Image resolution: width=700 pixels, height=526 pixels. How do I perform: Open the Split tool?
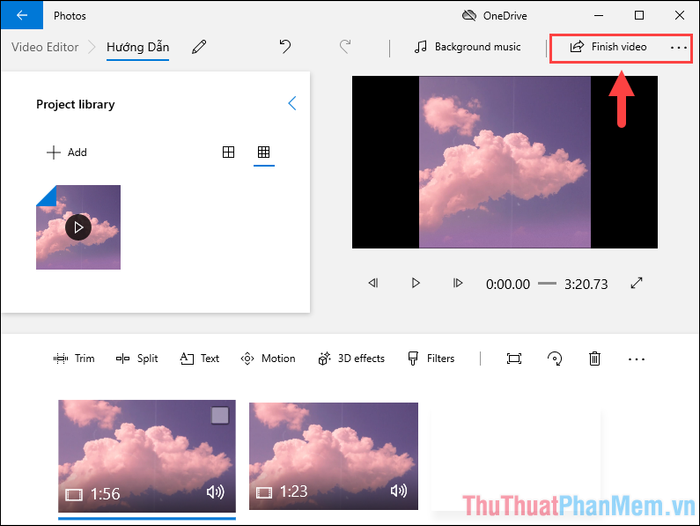[137, 359]
